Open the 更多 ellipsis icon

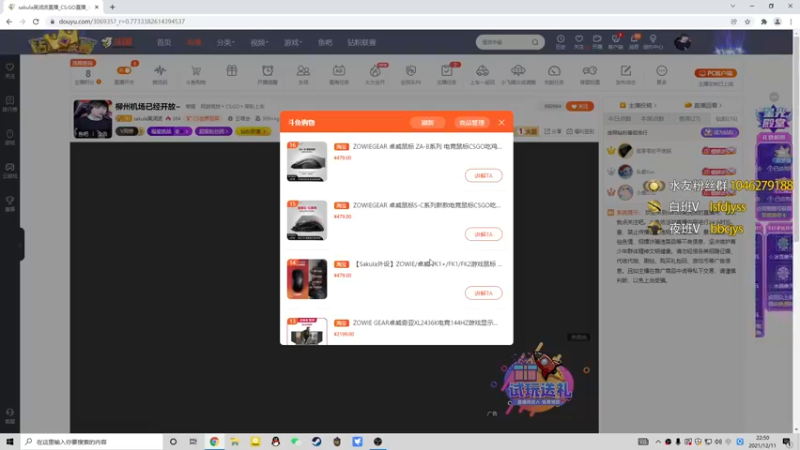[662, 73]
